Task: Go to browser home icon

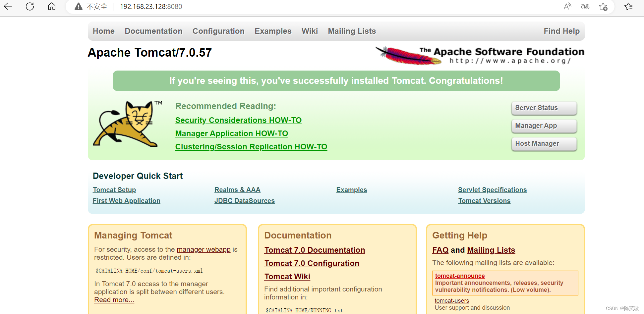Action: [52, 6]
